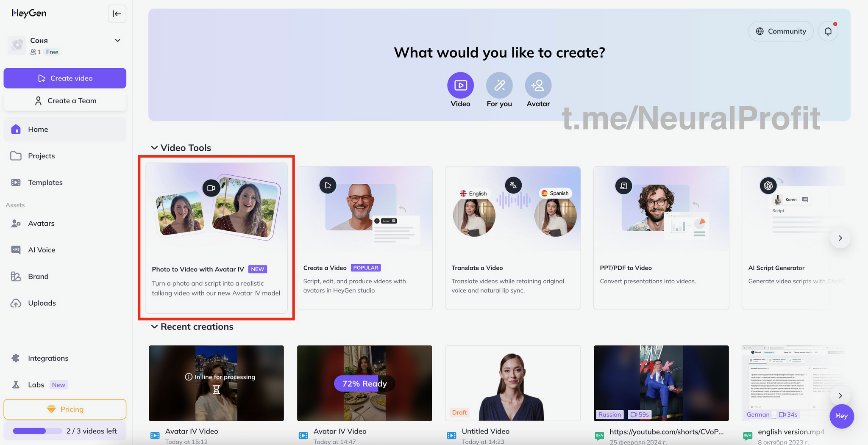Screen dimensions: 868x445
Task: Collapse the Video Tools section
Action: point(154,148)
